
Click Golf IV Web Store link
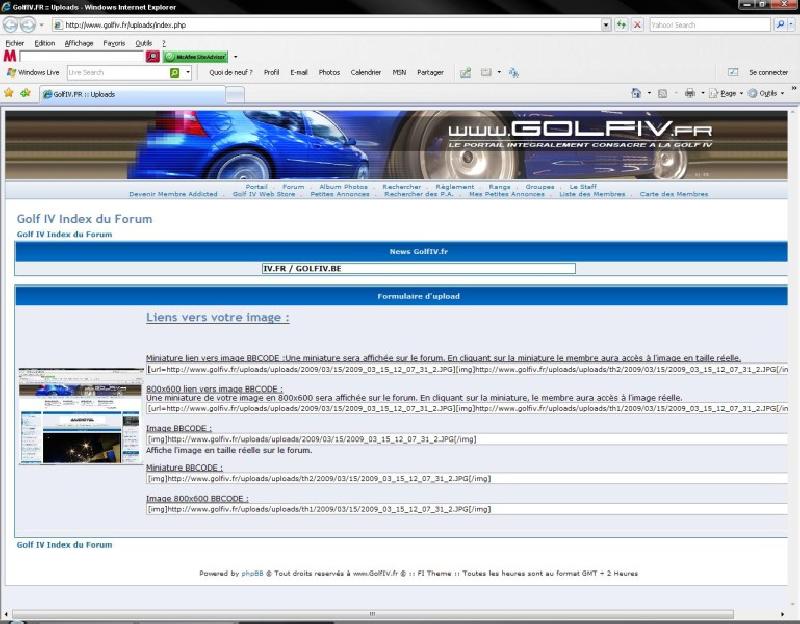tap(264, 194)
